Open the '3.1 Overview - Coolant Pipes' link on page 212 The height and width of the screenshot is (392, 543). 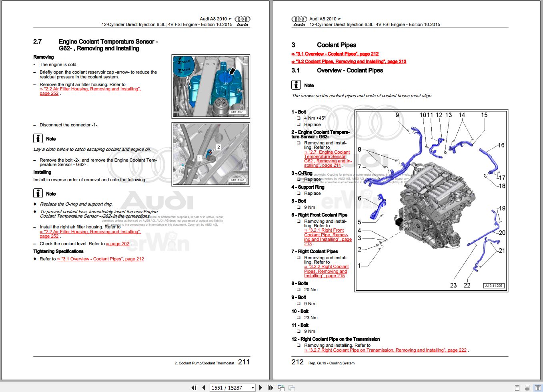point(335,54)
